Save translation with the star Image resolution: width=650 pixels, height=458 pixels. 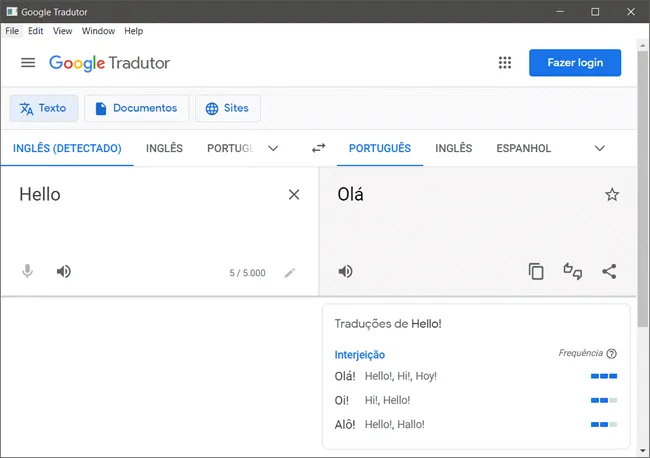612,194
